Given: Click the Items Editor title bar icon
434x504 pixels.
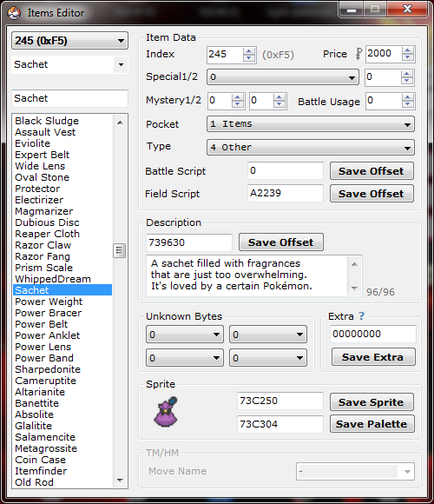Looking at the screenshot, I should [14, 13].
